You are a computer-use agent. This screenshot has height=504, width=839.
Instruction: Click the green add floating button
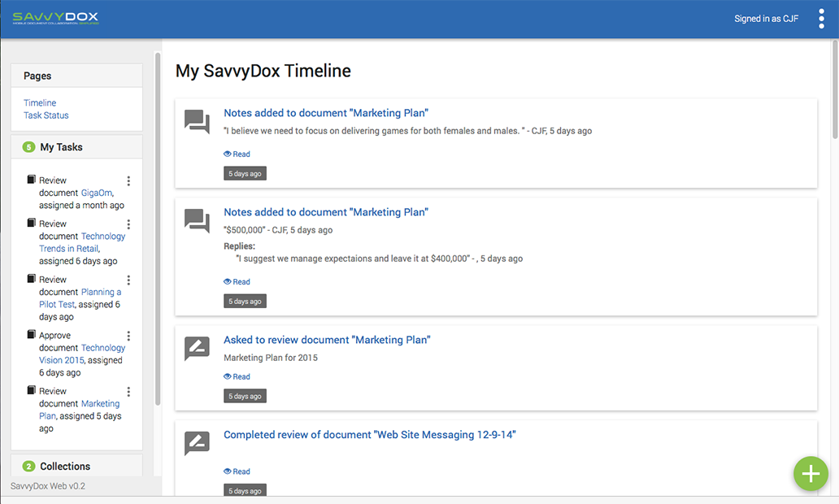tap(811, 474)
